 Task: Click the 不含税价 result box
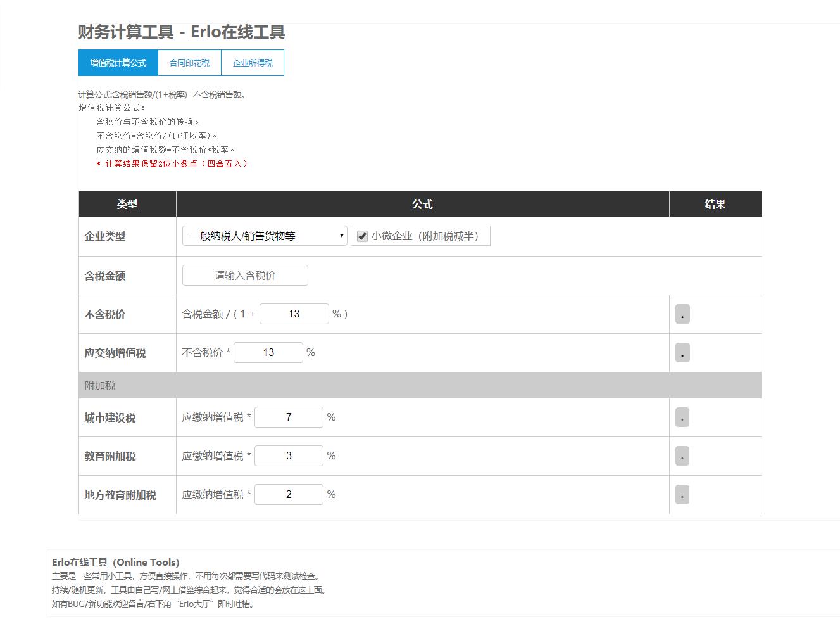tap(682, 314)
